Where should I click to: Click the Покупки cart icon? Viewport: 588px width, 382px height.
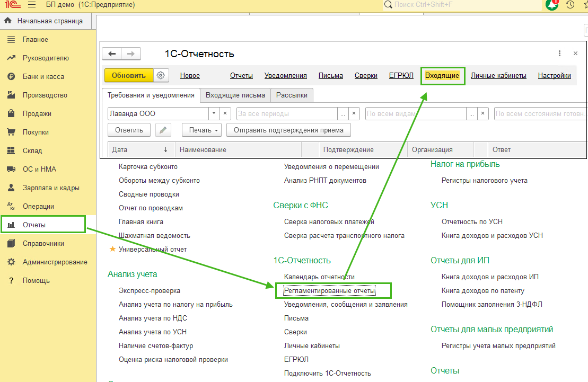[x=11, y=132]
